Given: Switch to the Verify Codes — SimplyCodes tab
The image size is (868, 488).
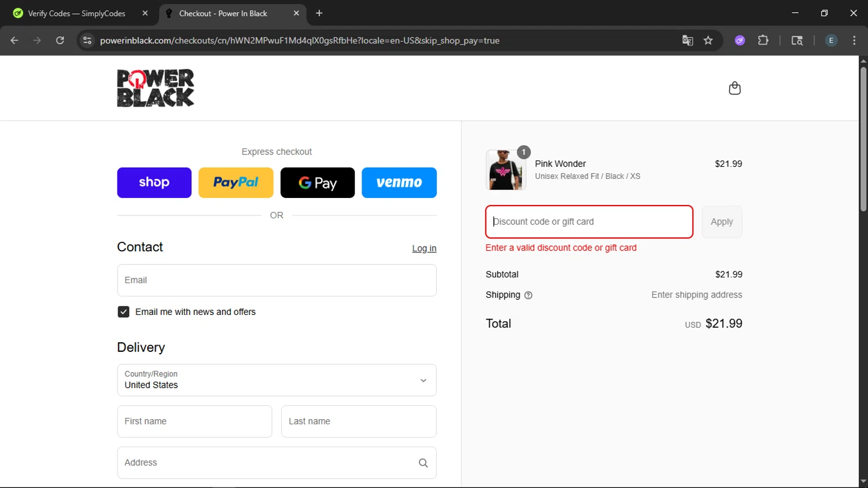Looking at the screenshot, I should (x=80, y=13).
